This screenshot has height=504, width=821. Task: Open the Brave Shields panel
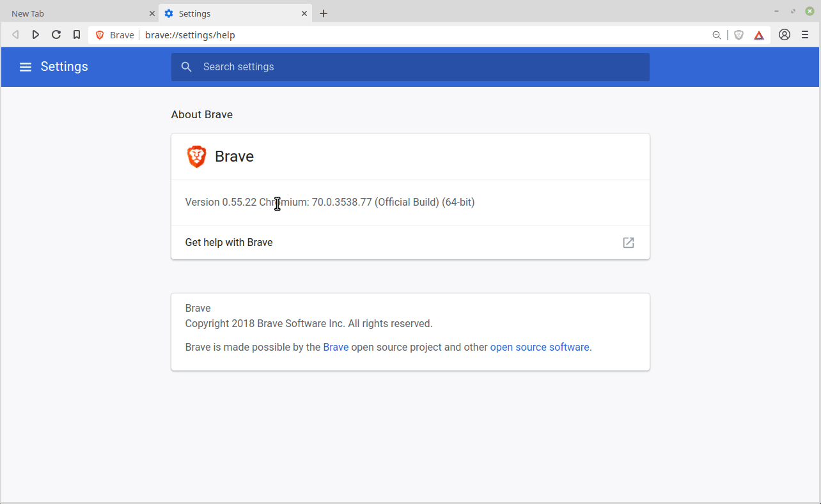739,35
